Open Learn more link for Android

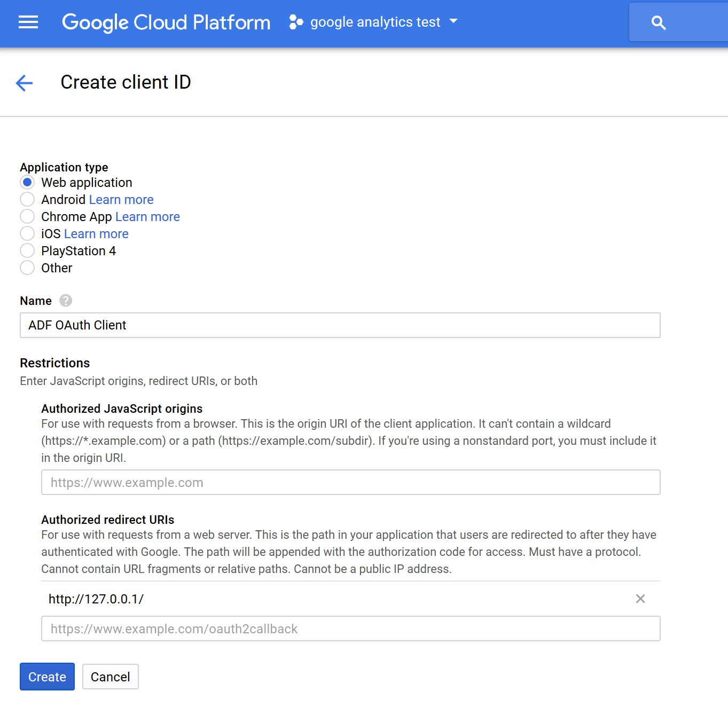coord(121,200)
